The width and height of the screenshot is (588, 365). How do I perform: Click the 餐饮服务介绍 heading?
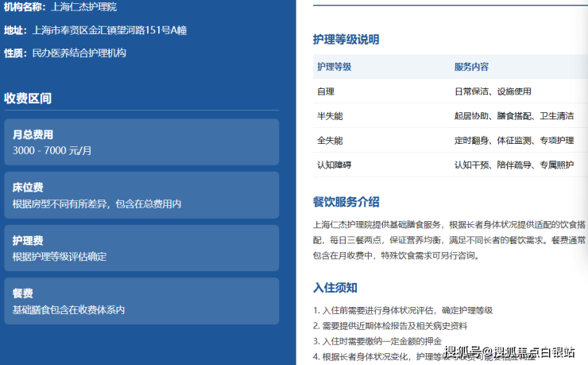(x=346, y=202)
